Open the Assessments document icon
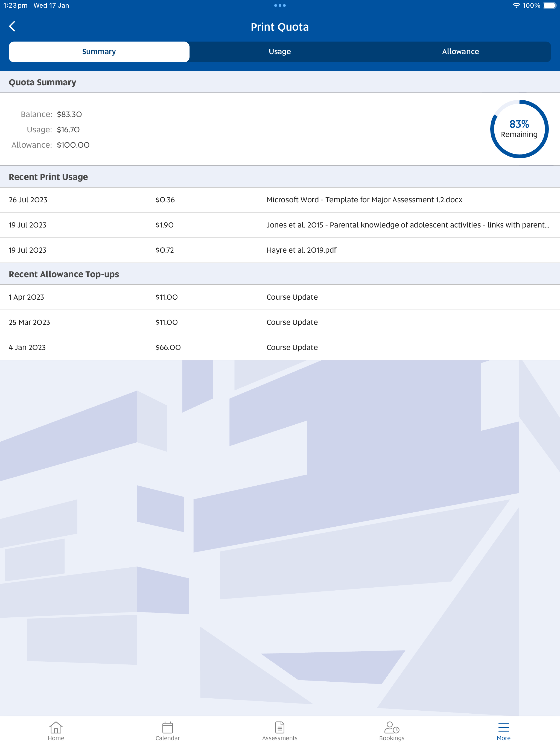This screenshot has width=560, height=747. pyautogui.click(x=280, y=727)
